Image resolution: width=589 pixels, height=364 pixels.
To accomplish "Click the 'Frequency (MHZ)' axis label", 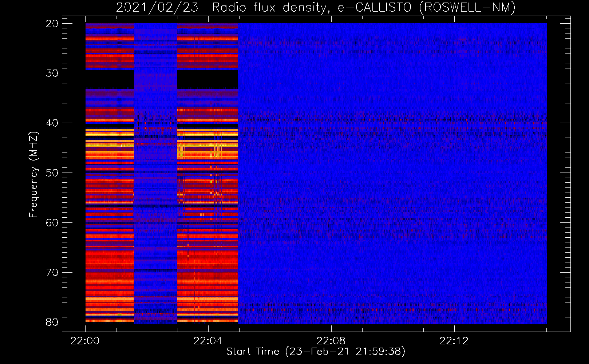I will 33,175.
